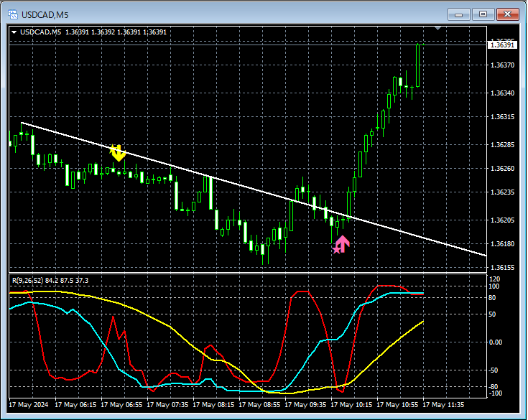Click the R(9,26,52) indicator label
Viewport: 528px width, 420px height.
[x=49, y=280]
